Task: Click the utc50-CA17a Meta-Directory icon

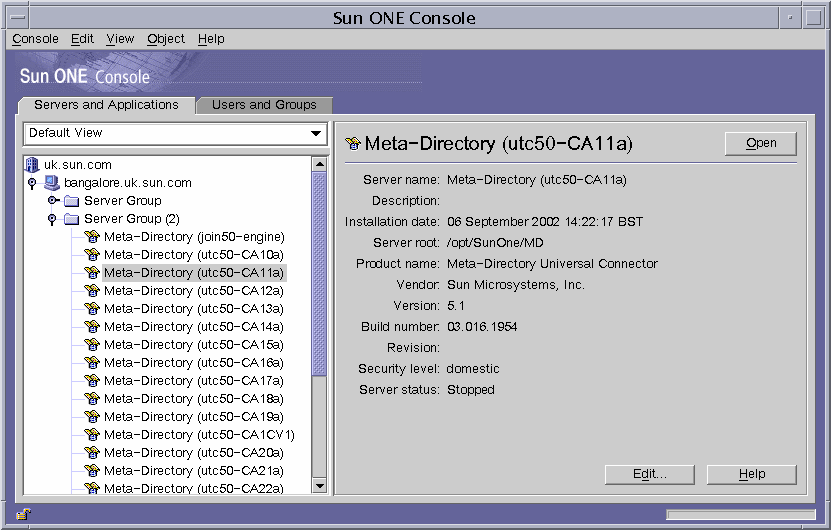Action: tap(92, 381)
